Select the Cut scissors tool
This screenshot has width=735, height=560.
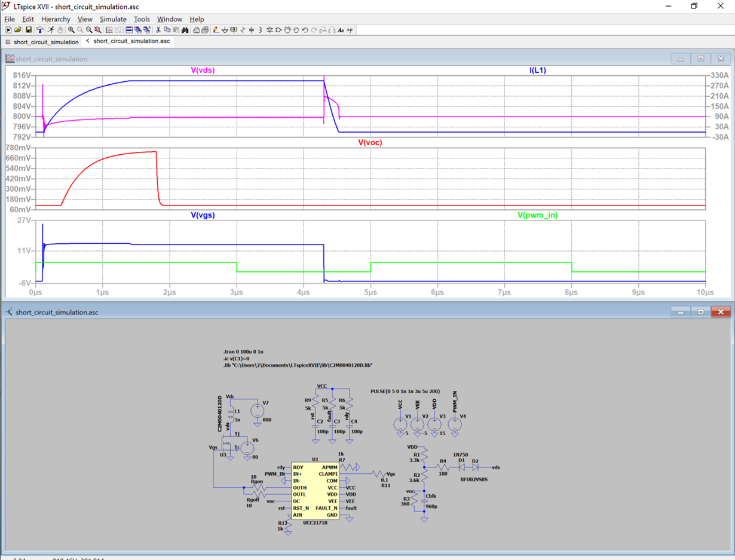(x=158, y=30)
